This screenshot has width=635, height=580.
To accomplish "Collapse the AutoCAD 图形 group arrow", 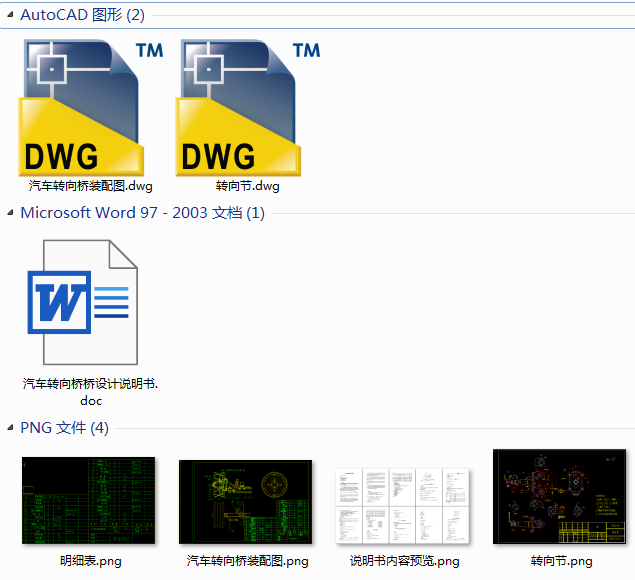I will [x=11, y=15].
